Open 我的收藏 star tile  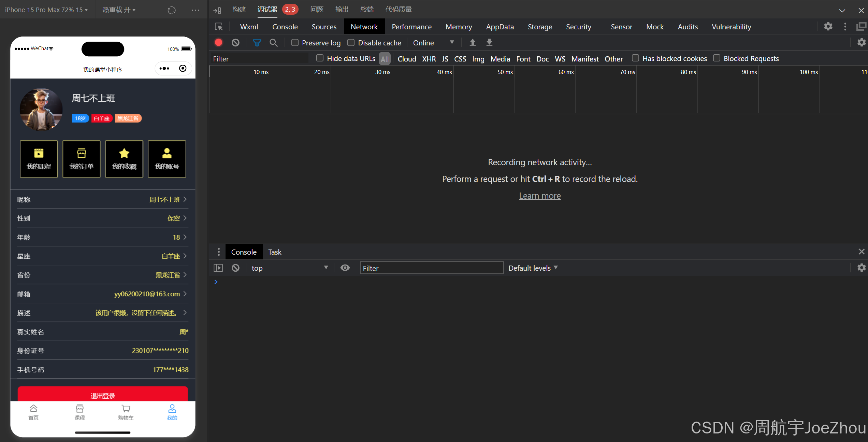click(124, 159)
